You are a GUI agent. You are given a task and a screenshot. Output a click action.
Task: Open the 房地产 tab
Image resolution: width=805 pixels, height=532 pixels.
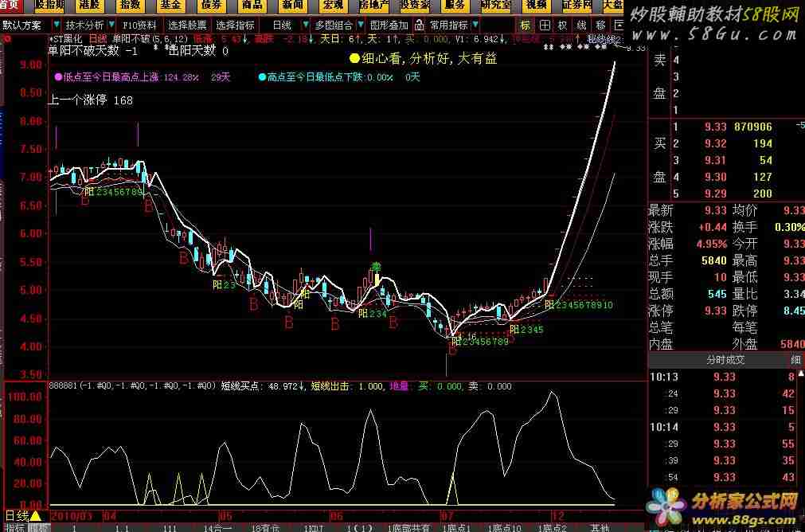pos(374,6)
